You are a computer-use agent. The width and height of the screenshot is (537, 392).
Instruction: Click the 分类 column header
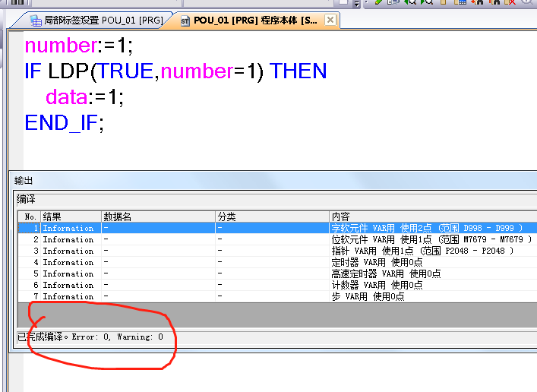click(x=271, y=217)
